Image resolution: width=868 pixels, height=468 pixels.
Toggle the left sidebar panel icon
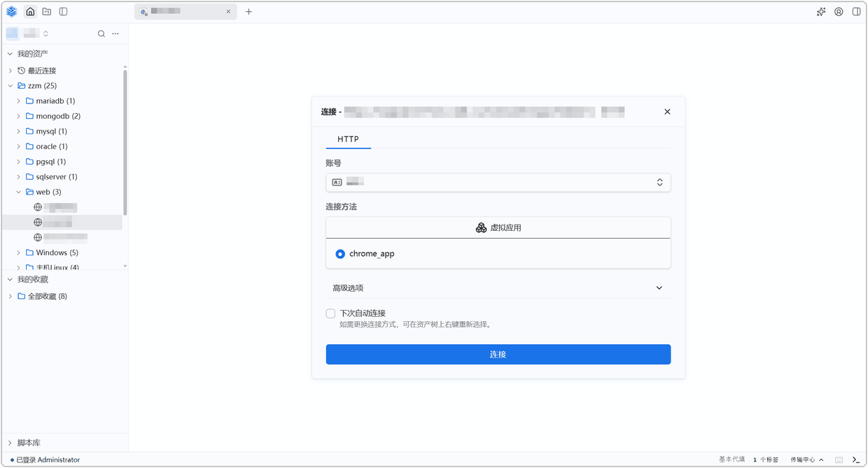(x=63, y=12)
